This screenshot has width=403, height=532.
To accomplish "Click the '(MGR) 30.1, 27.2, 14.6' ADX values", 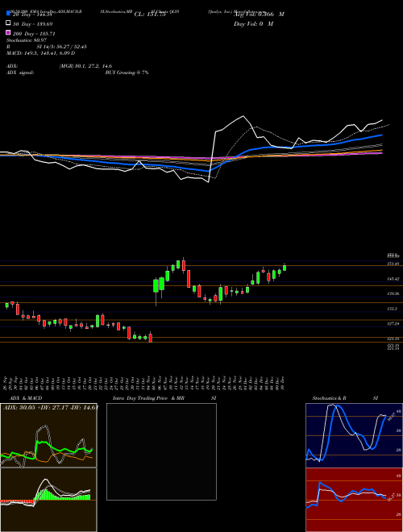I will pos(85,66).
